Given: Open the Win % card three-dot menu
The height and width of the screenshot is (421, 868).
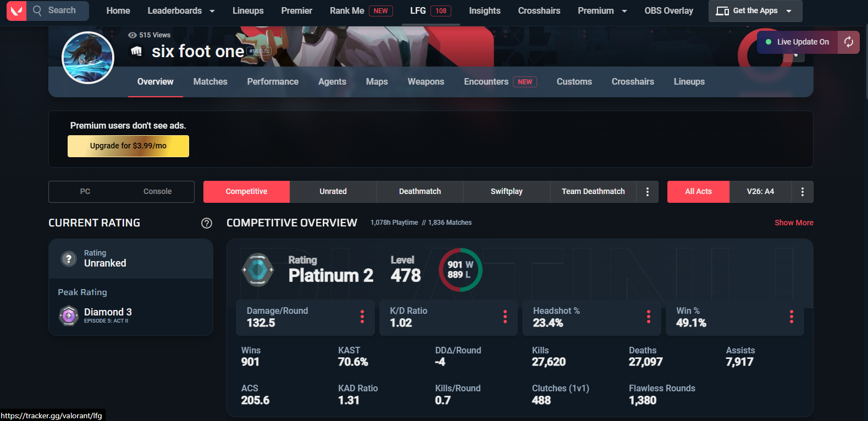Looking at the screenshot, I should [x=792, y=317].
